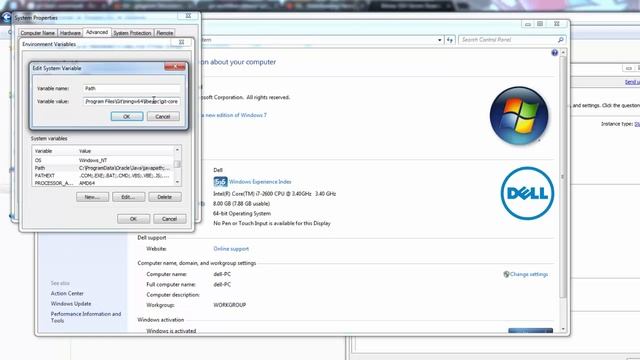Select the PROCESSOR_A... variable row
Image resolution: width=640 pixels, height=360 pixels.
click(x=103, y=183)
